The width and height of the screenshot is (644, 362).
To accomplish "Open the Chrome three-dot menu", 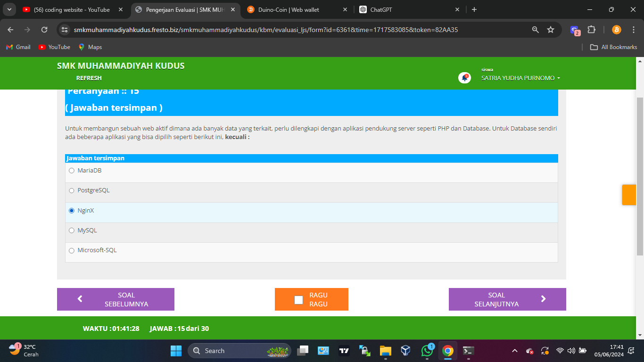I will tap(634, 30).
